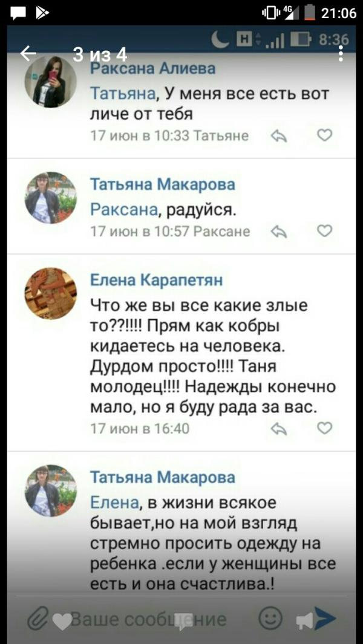This screenshot has height=644, width=363.
Task: Reply arrow on Елена Карапетян's comment
Action: click(279, 429)
